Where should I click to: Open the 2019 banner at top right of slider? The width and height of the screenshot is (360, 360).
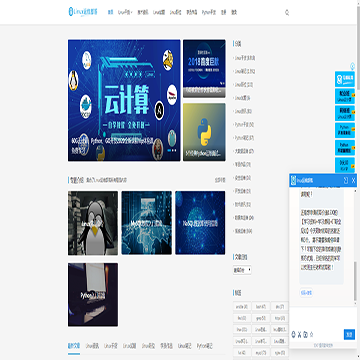point(204,68)
